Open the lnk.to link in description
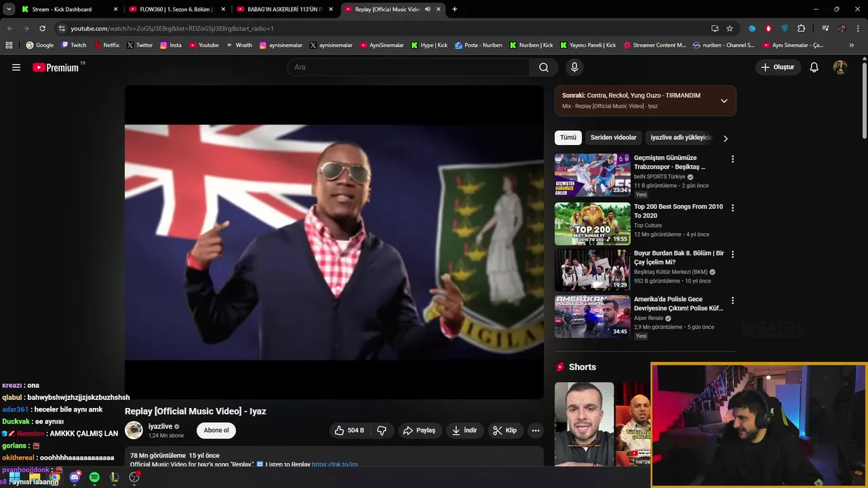Image resolution: width=868 pixels, height=488 pixels. (334, 465)
